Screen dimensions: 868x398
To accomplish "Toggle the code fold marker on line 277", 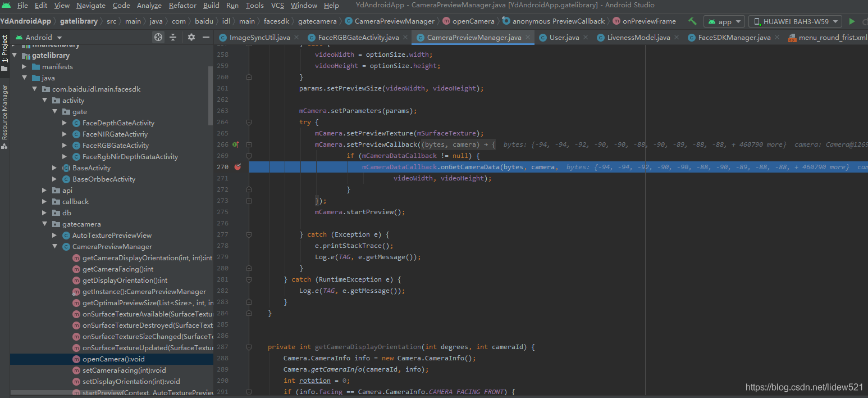I will [x=249, y=234].
